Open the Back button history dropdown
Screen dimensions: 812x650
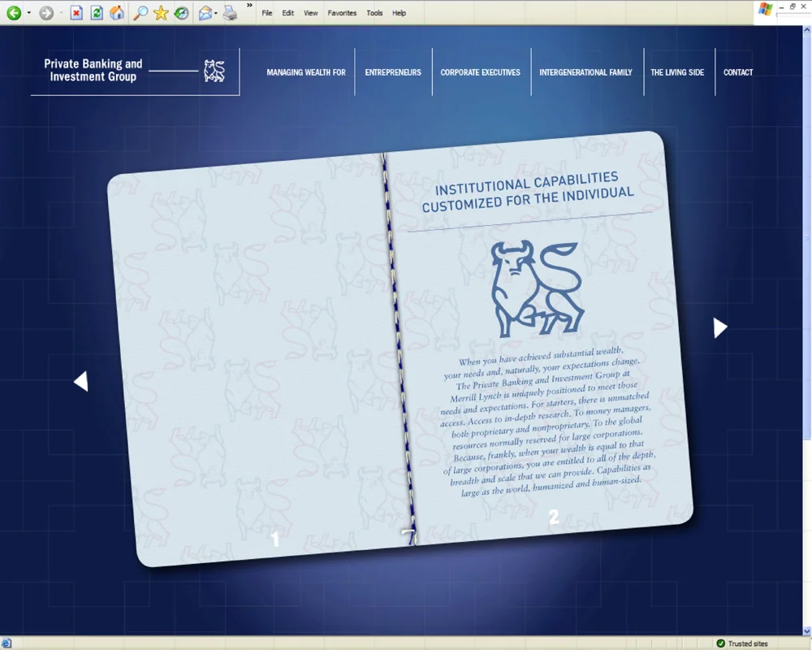29,13
